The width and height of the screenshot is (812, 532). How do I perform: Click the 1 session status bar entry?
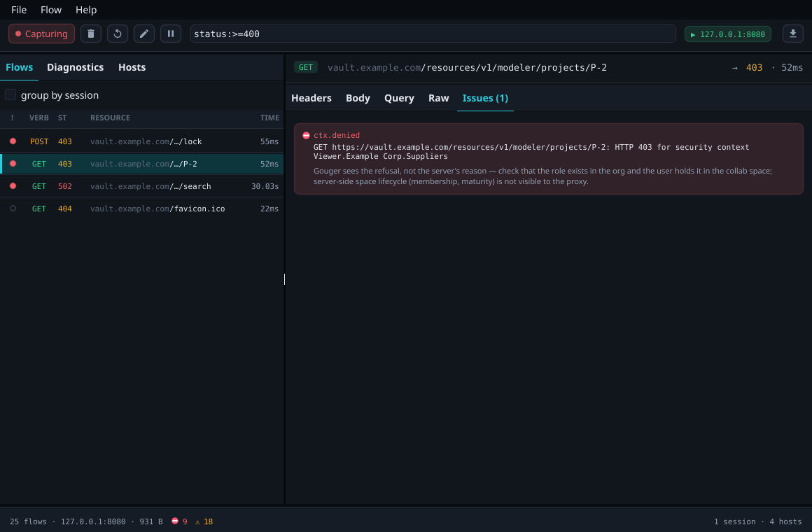(734, 521)
